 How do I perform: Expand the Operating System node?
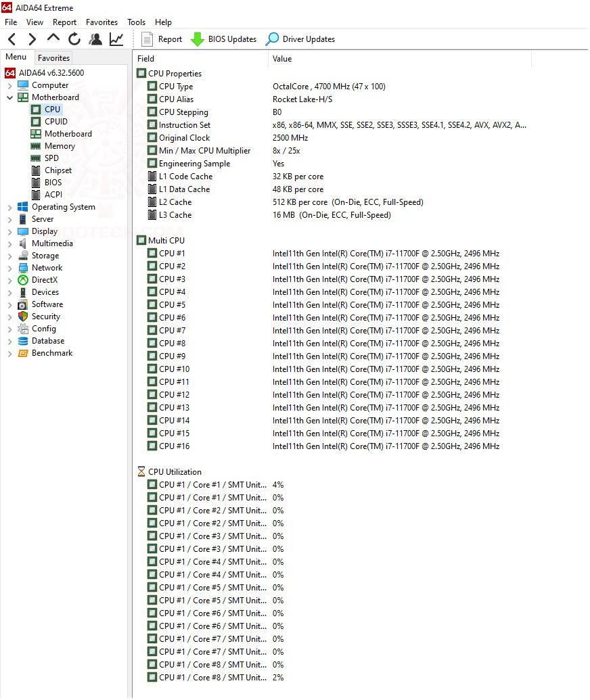pyautogui.click(x=10, y=207)
